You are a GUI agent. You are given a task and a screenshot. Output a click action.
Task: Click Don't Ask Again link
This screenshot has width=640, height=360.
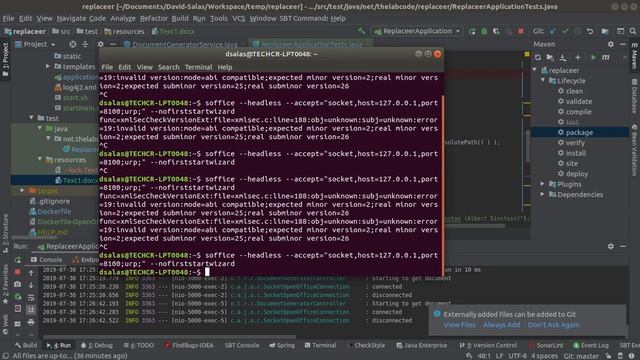coord(553,325)
